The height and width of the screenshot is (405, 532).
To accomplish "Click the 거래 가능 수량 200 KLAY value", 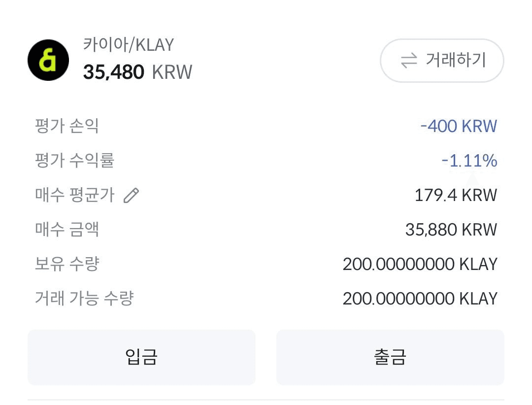I will [x=420, y=299].
